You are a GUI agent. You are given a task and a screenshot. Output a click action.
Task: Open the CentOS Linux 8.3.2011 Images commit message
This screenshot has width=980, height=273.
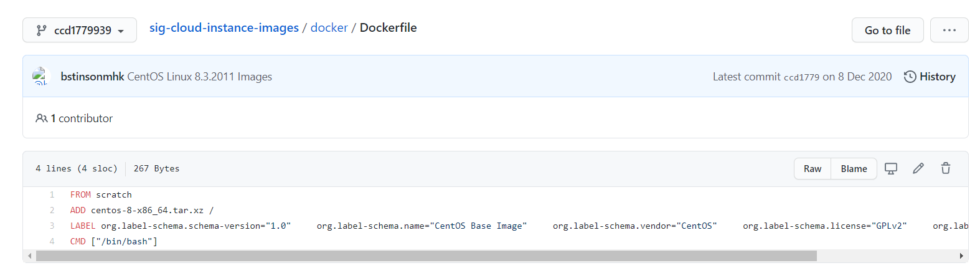(200, 77)
